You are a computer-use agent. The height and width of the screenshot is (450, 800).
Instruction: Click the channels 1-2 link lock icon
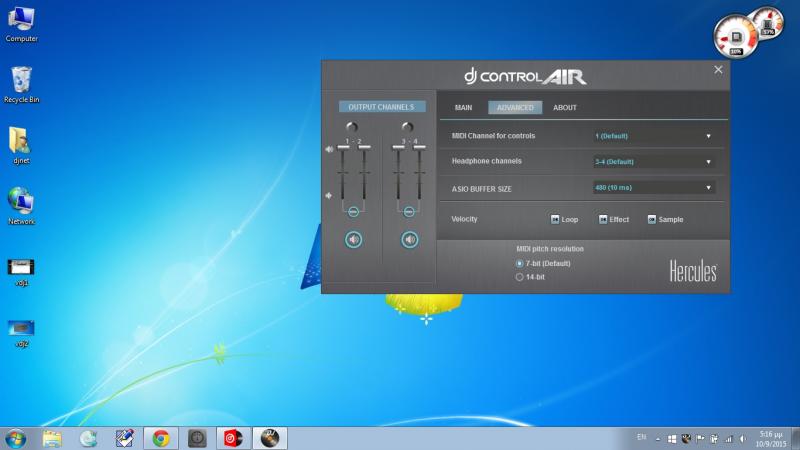(x=353, y=211)
